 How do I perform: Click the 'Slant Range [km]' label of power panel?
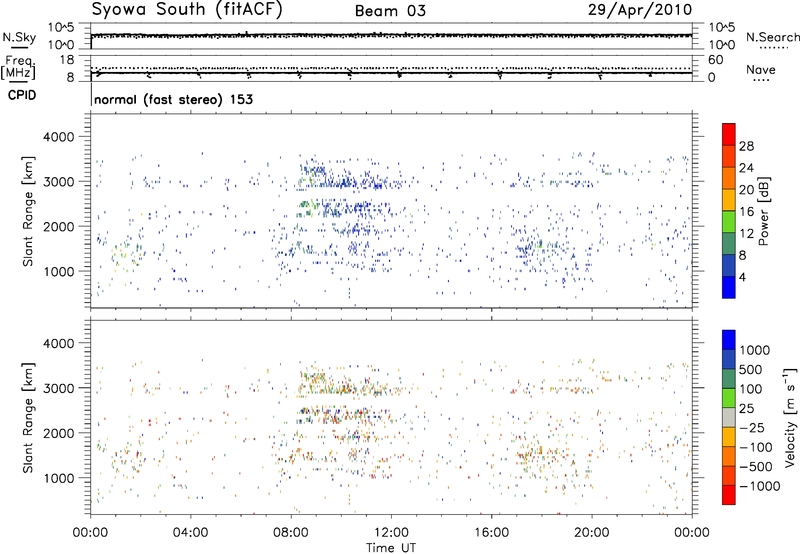[x=28, y=211]
